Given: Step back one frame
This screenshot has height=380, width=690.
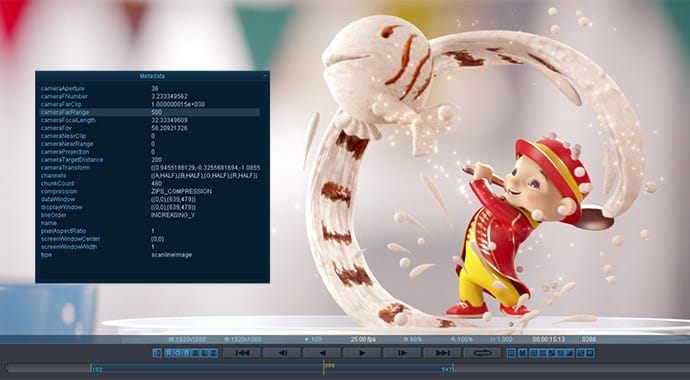Looking at the screenshot, I should (x=282, y=353).
